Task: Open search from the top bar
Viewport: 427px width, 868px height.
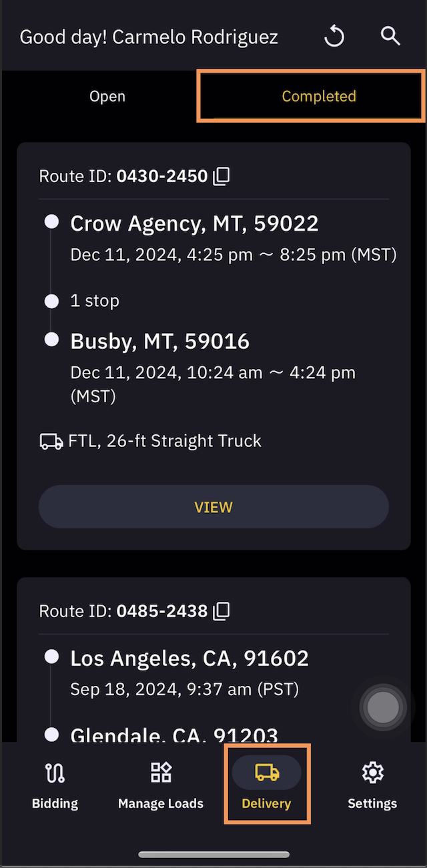Action: tap(390, 37)
